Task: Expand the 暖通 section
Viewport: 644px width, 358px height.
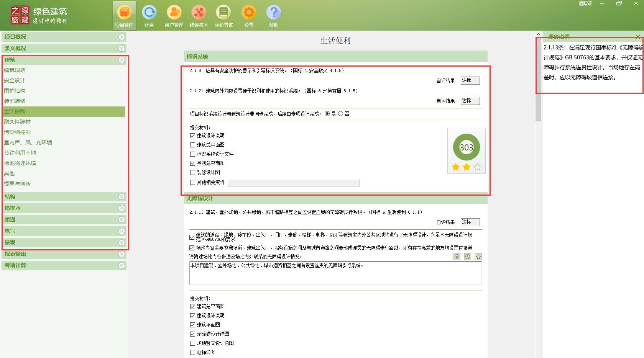Action: (x=64, y=219)
